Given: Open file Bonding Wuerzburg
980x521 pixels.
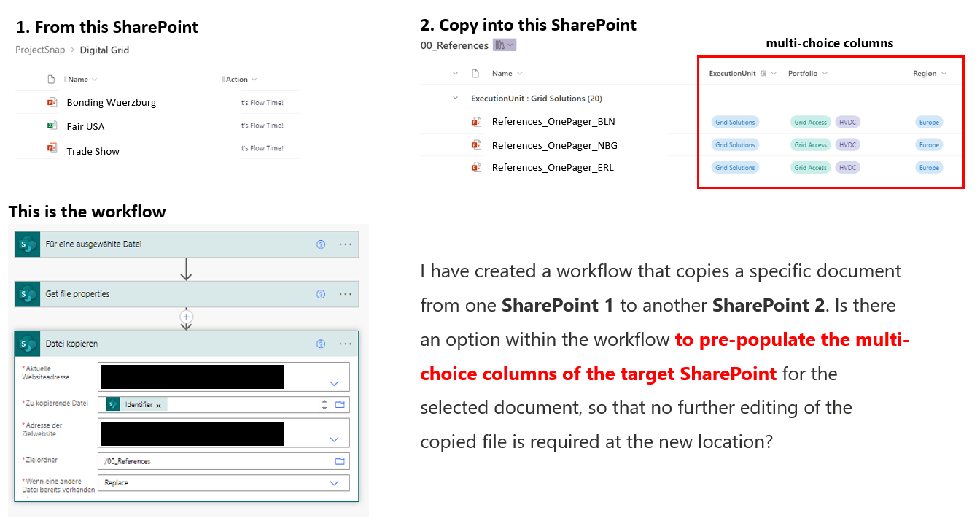Looking at the screenshot, I should tap(111, 103).
